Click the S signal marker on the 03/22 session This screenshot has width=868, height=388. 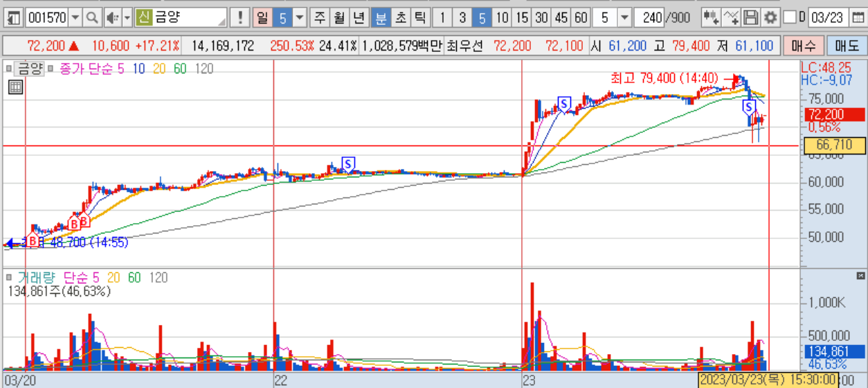pos(348,164)
